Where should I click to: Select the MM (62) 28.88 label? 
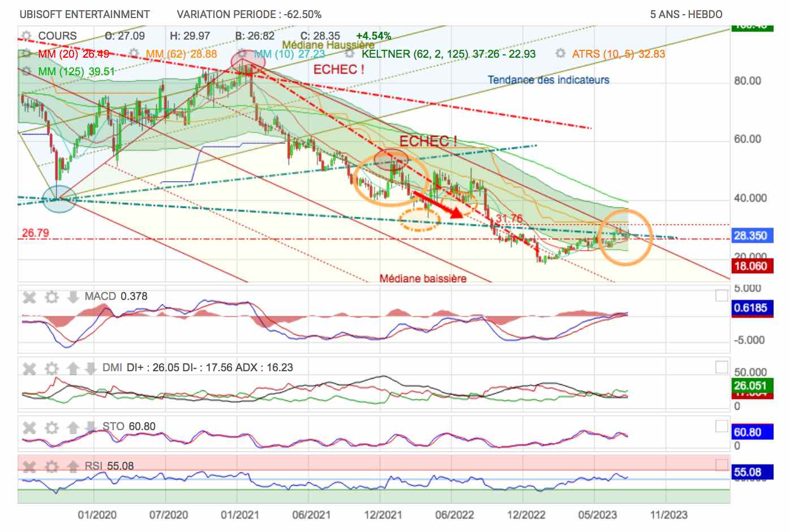tap(181, 54)
